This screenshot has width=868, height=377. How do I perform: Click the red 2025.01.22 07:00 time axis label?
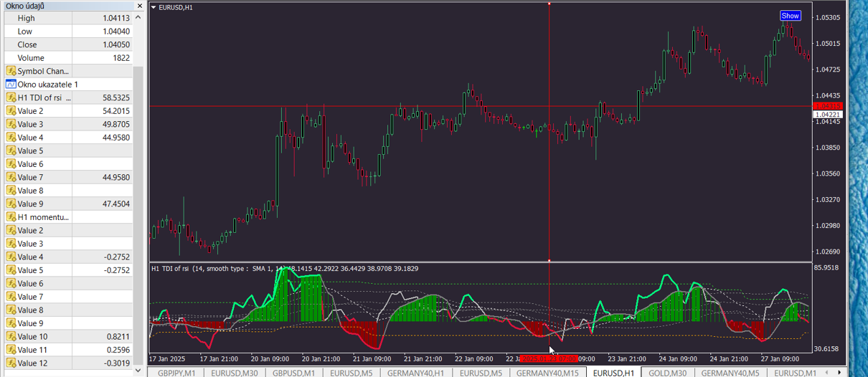click(549, 358)
